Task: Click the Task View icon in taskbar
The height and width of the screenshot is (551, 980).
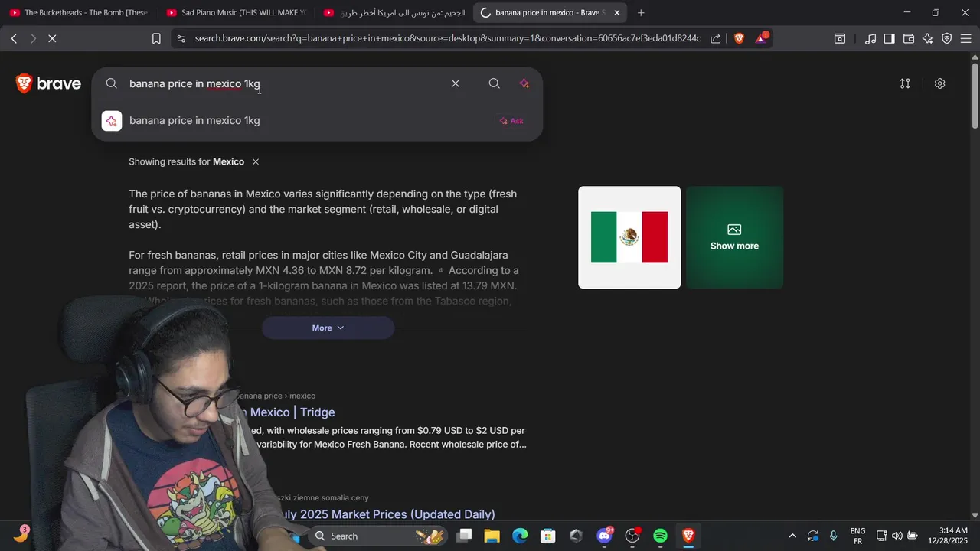Action: click(x=464, y=536)
